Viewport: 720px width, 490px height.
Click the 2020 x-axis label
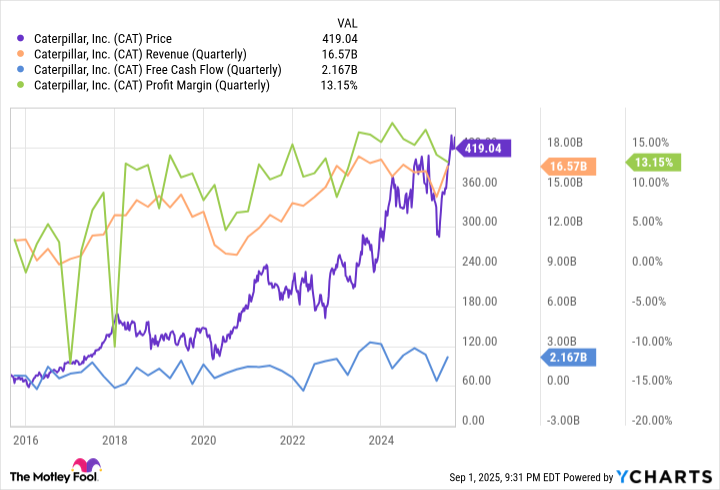203,440
